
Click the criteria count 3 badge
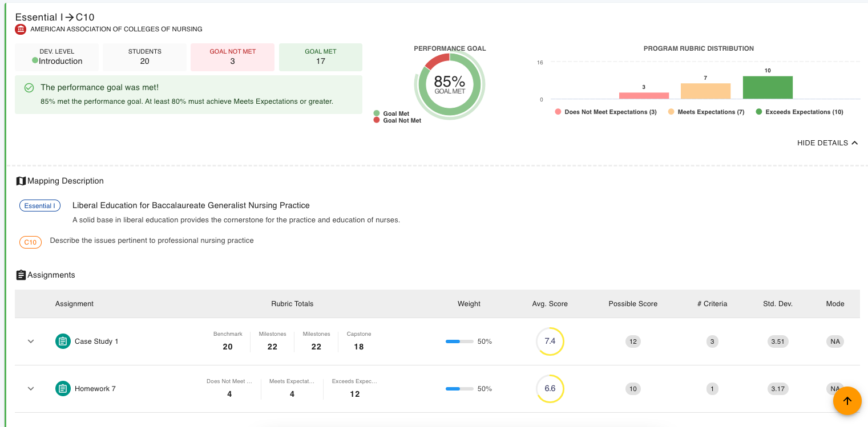click(712, 341)
